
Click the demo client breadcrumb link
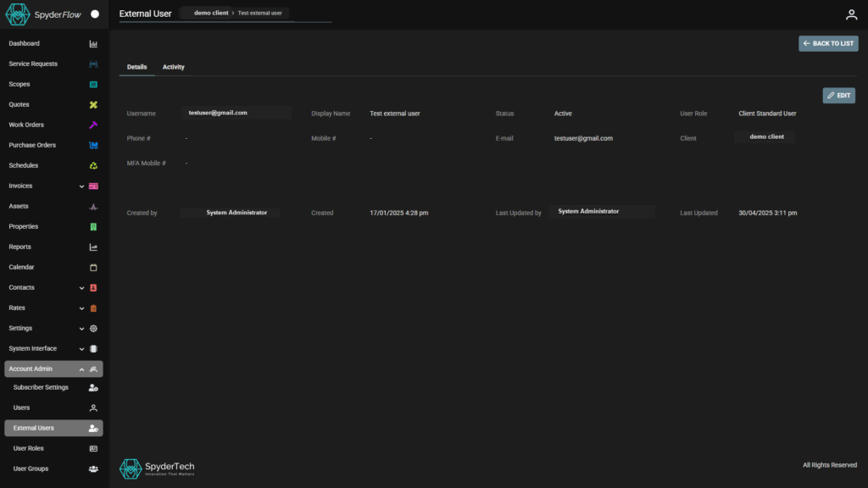[211, 14]
